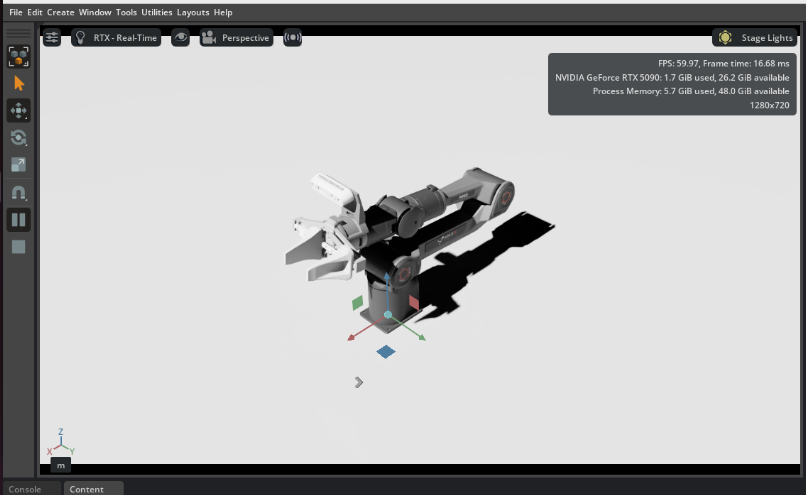Open the Stage Lights lighting menu
Image resolution: width=806 pixels, height=495 pixels.
point(755,38)
